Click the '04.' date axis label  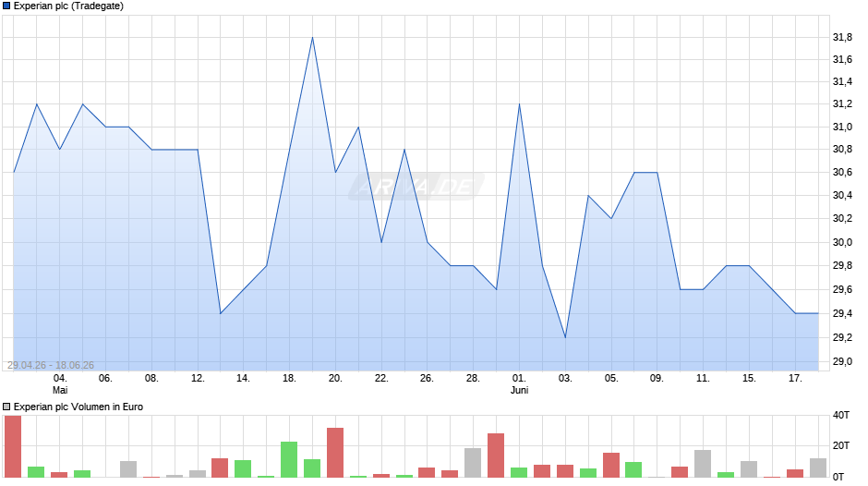point(60,378)
